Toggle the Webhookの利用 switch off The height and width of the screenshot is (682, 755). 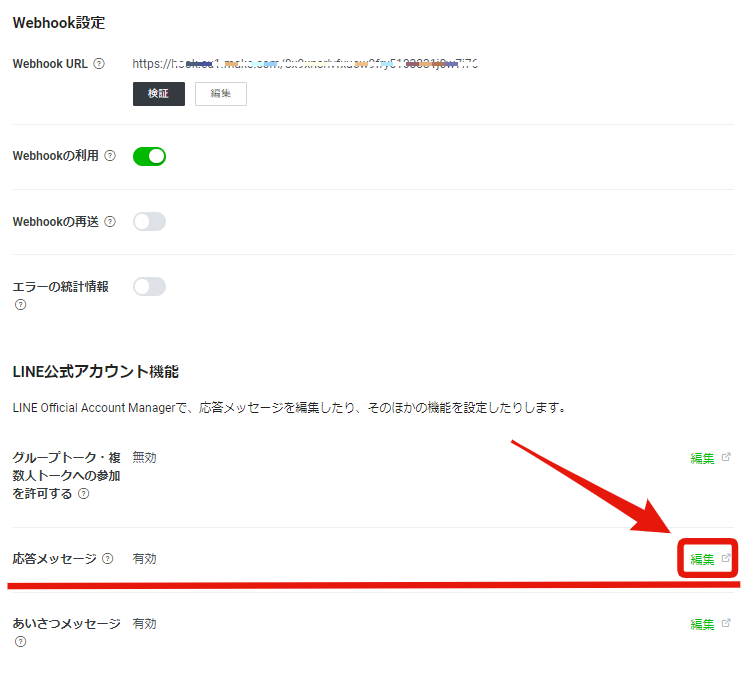coord(149,156)
